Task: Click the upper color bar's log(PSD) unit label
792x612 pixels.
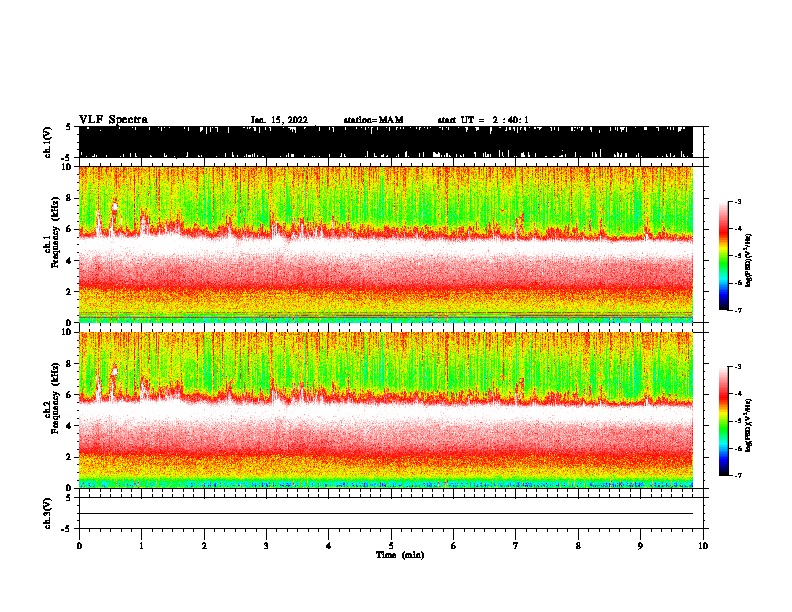Action: pyautogui.click(x=749, y=260)
